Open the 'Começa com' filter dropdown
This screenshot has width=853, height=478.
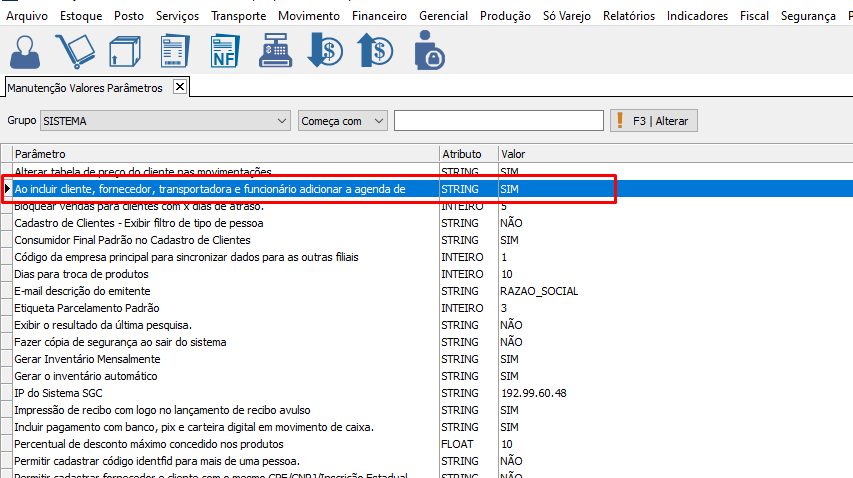click(x=378, y=121)
